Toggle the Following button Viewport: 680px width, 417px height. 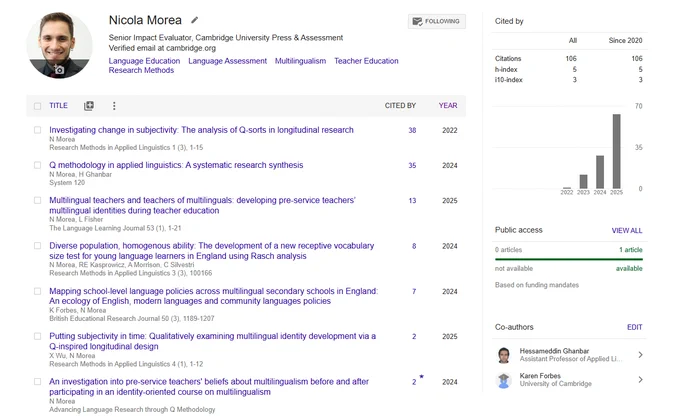click(x=437, y=21)
